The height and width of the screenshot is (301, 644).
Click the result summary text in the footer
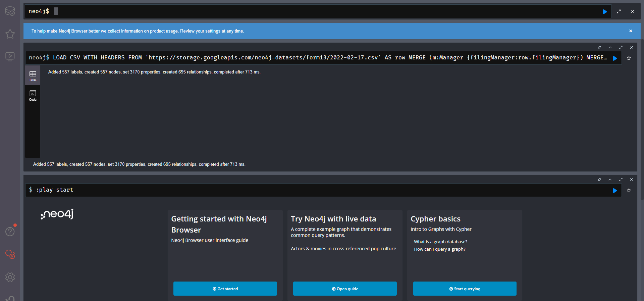tap(139, 164)
